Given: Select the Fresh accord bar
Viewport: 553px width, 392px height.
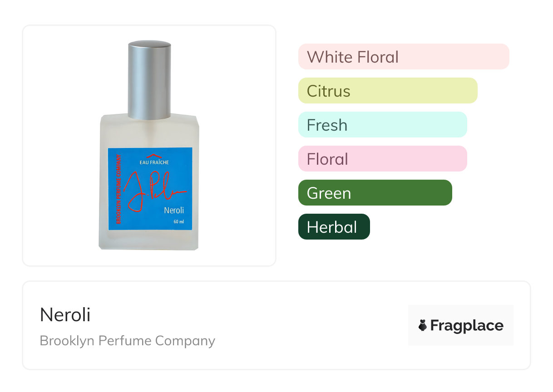Looking at the screenshot, I should [382, 125].
